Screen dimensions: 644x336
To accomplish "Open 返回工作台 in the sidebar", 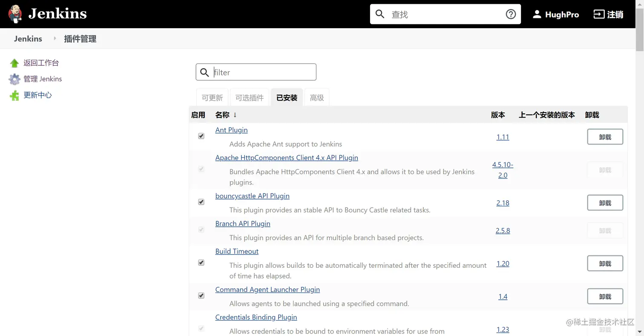I will click(x=41, y=63).
